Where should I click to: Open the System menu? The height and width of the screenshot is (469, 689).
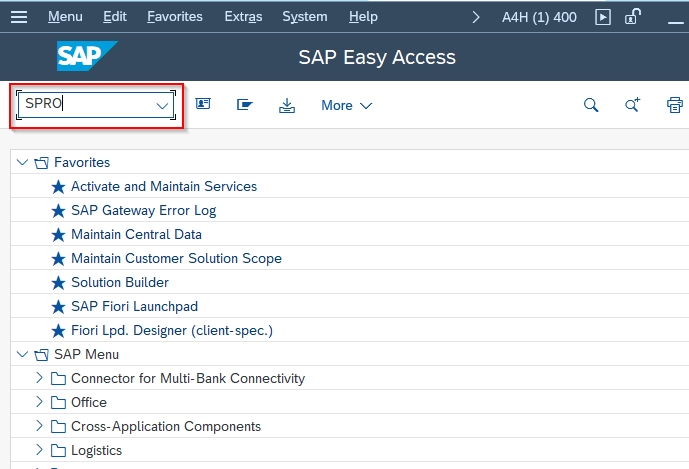(x=304, y=17)
